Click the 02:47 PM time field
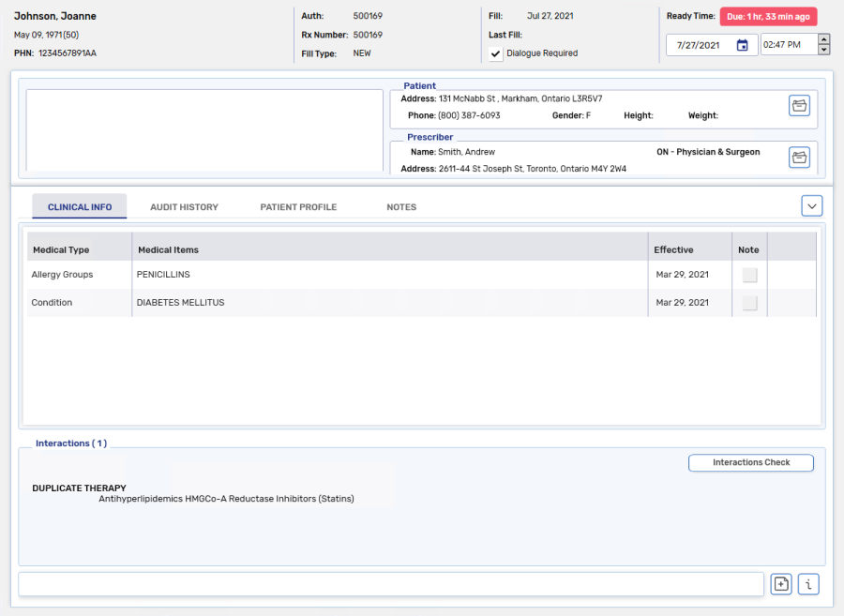This screenshot has height=616, width=844. point(787,45)
